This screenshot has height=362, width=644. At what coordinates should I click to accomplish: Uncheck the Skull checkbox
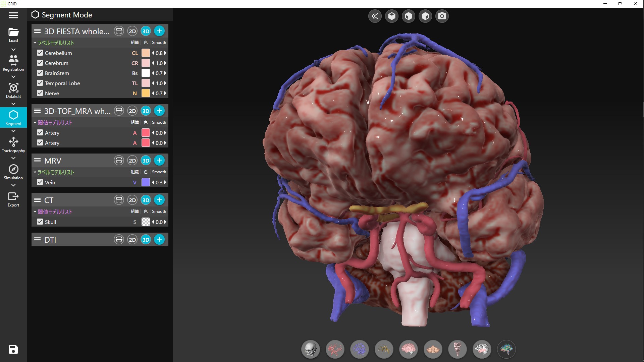click(x=40, y=222)
